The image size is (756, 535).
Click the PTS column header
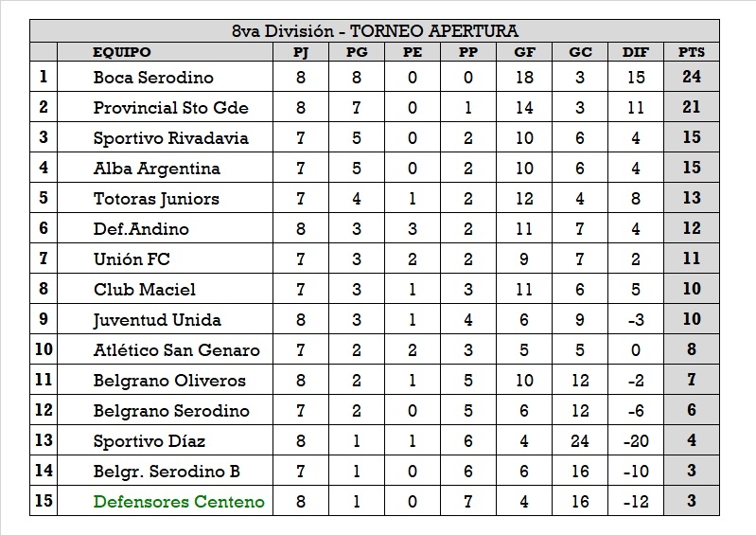click(x=692, y=53)
